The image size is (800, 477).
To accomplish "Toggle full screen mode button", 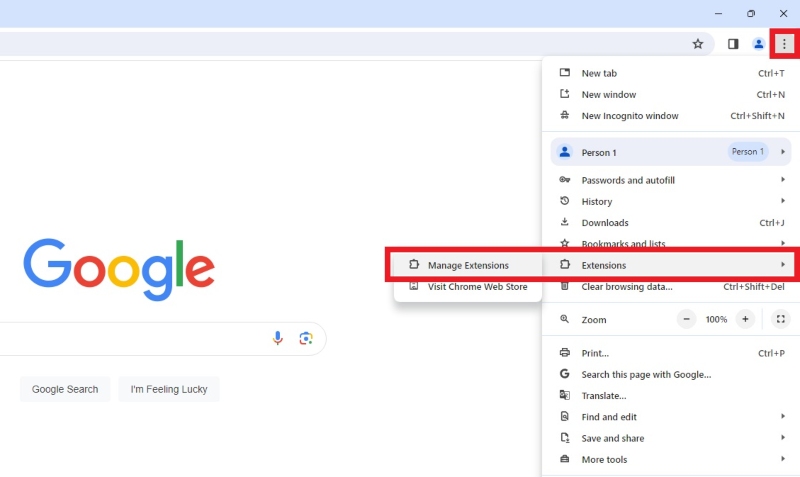I will point(781,319).
